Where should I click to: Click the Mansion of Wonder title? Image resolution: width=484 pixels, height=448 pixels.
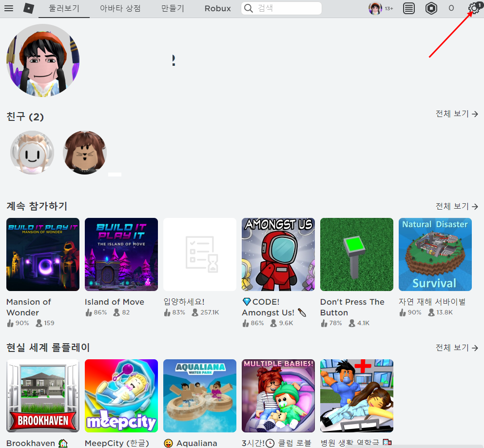[29, 307]
